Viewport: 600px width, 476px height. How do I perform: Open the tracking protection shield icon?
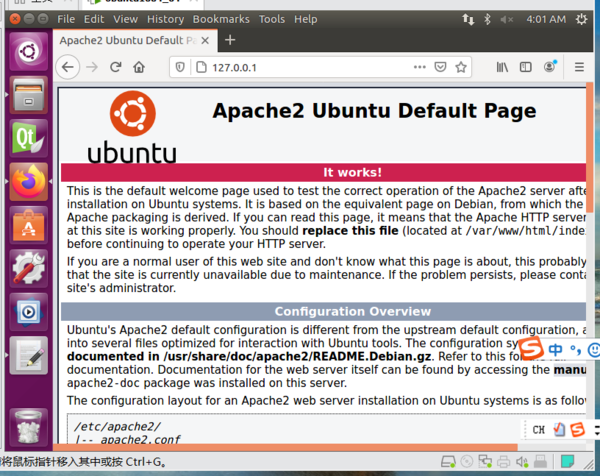(180, 67)
